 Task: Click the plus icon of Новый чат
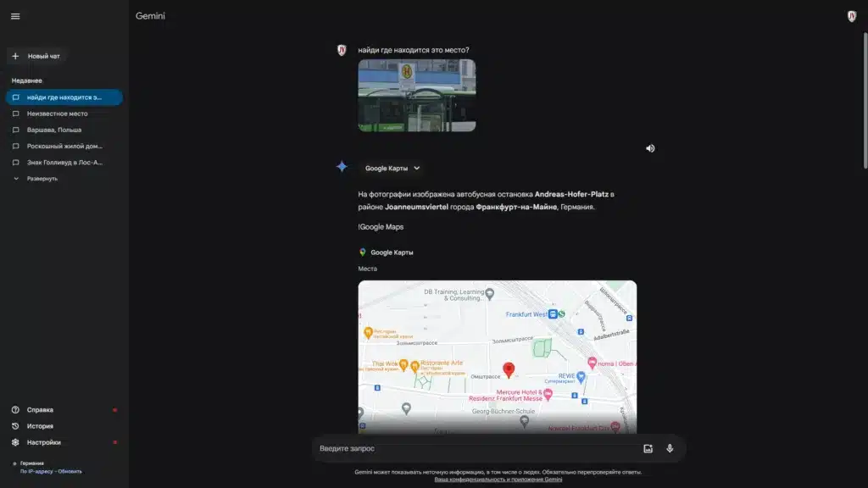[x=15, y=56]
